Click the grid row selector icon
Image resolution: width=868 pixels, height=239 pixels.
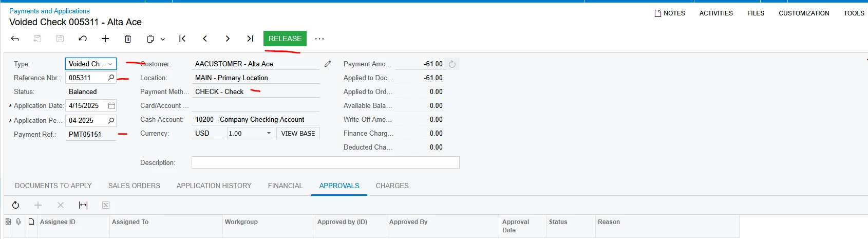(x=8, y=222)
